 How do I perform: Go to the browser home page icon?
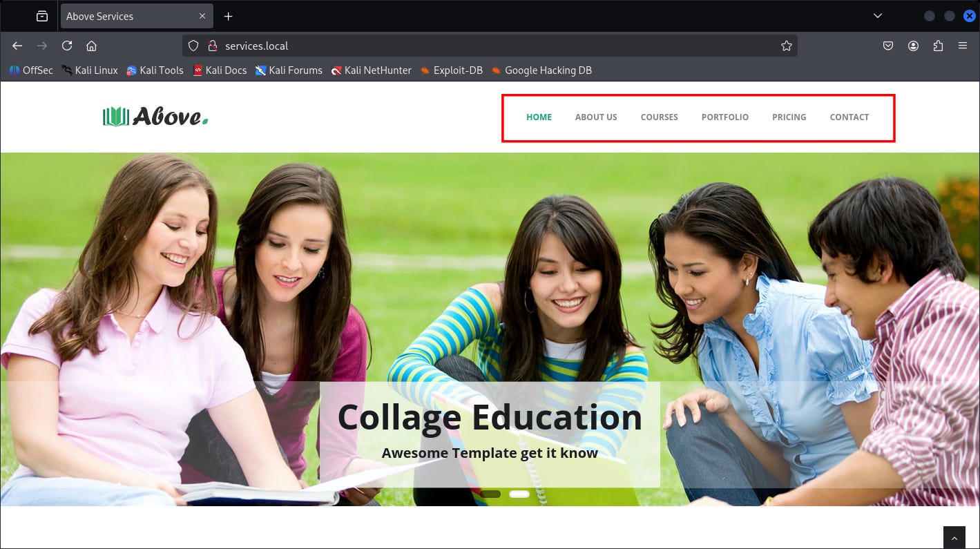[91, 46]
